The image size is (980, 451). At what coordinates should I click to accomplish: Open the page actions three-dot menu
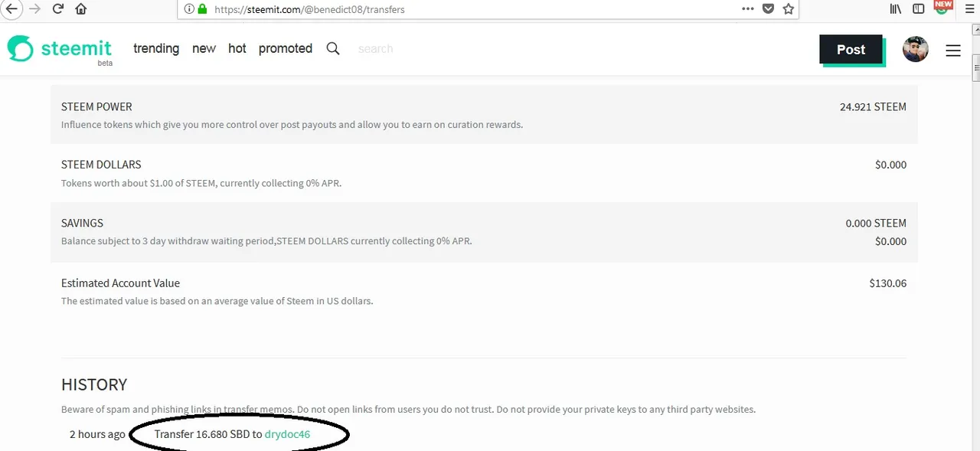click(x=748, y=9)
